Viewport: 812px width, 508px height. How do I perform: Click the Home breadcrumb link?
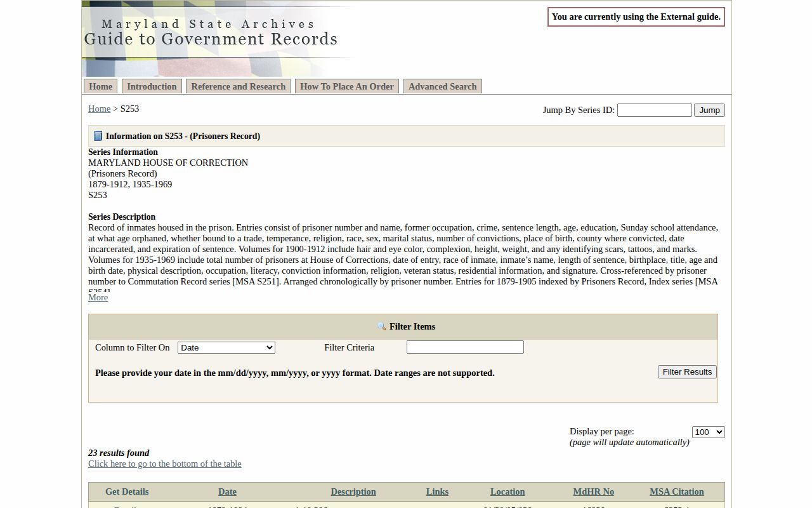[x=100, y=109]
